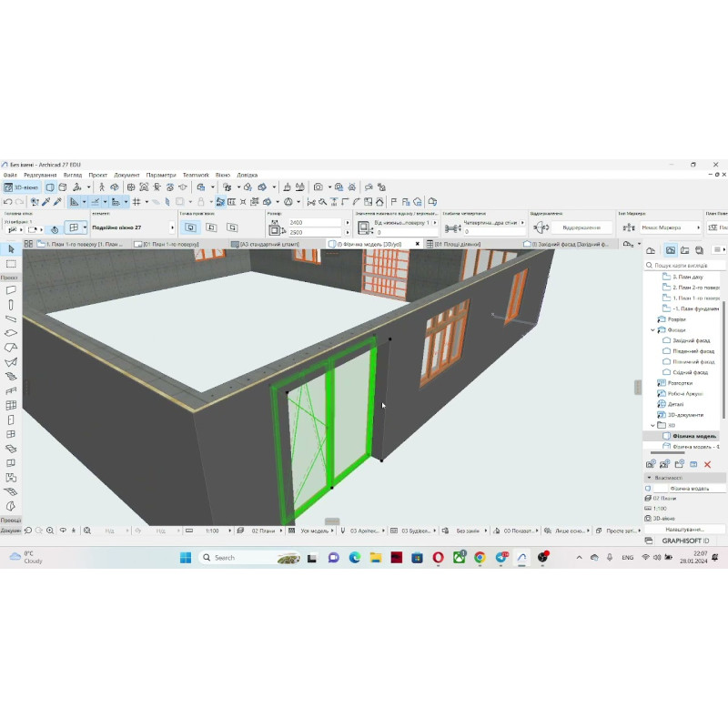Toggle the first anchor point option
728x728 pixels.
[189, 227]
